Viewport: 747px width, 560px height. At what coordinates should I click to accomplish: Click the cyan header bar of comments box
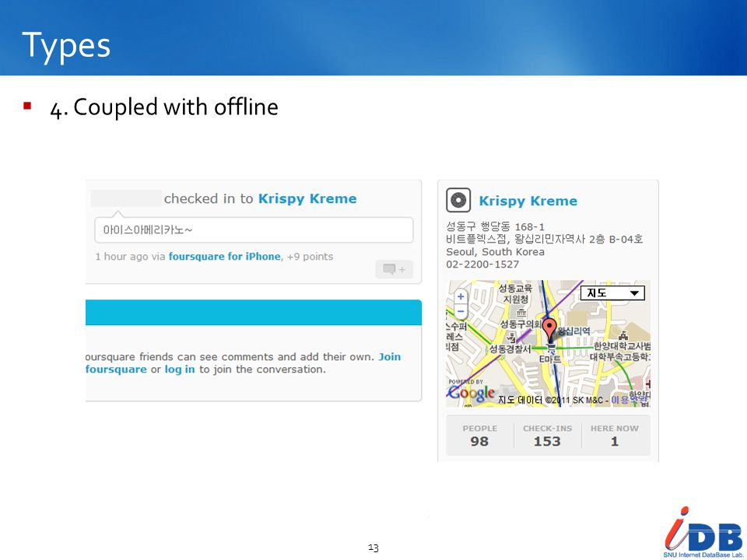click(254, 313)
